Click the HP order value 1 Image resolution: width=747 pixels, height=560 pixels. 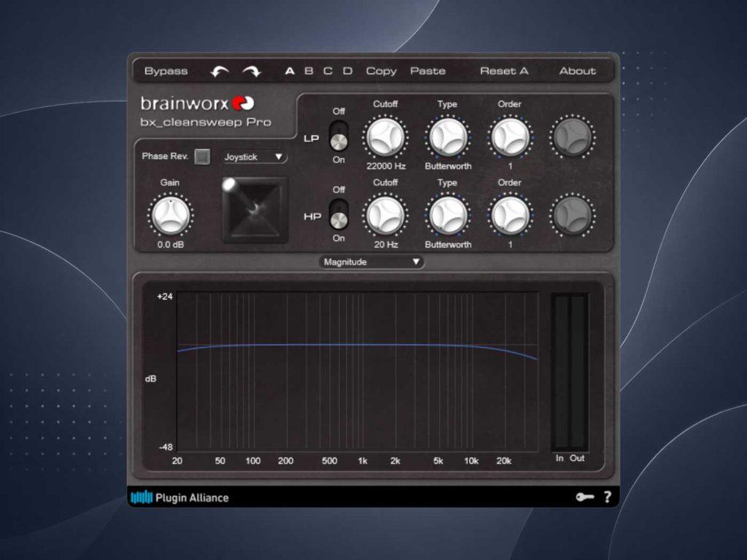tap(510, 244)
